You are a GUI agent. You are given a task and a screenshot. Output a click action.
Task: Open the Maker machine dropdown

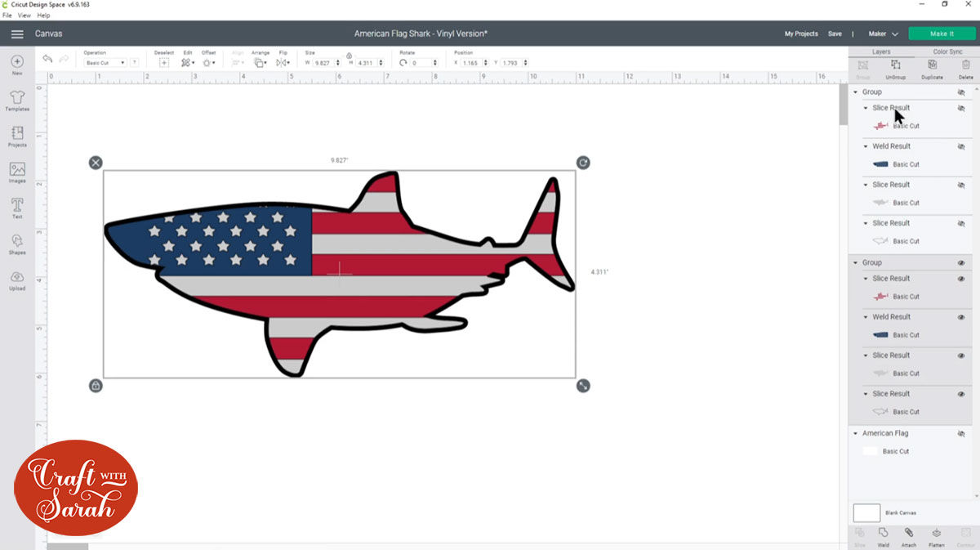coord(883,34)
